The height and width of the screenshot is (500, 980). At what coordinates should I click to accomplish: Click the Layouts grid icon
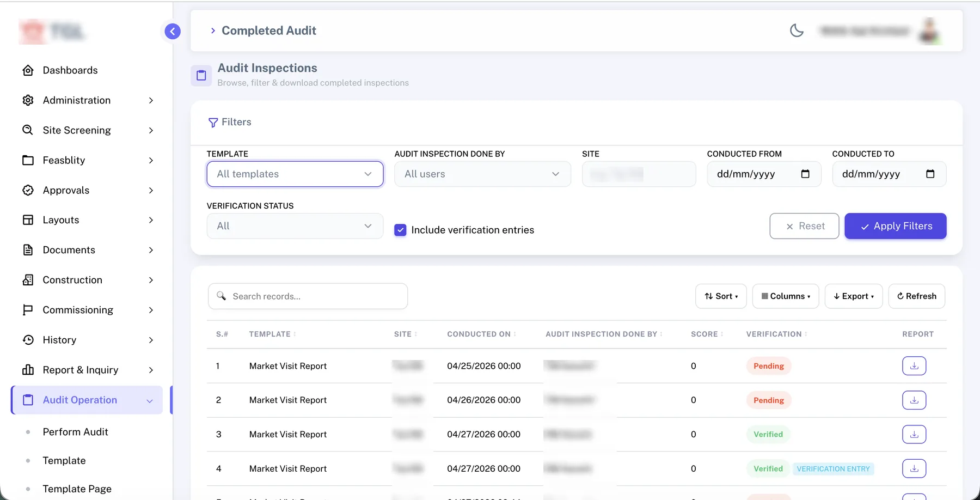click(28, 220)
